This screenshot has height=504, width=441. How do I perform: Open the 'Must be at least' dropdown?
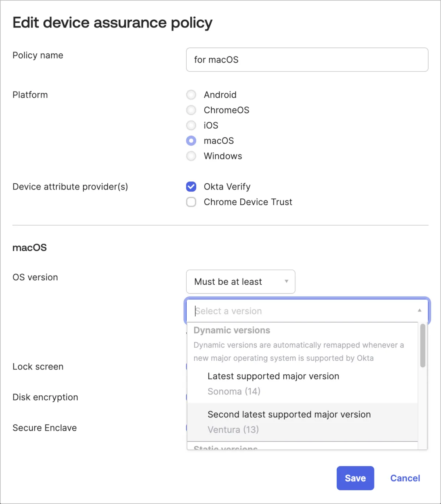[x=240, y=282]
